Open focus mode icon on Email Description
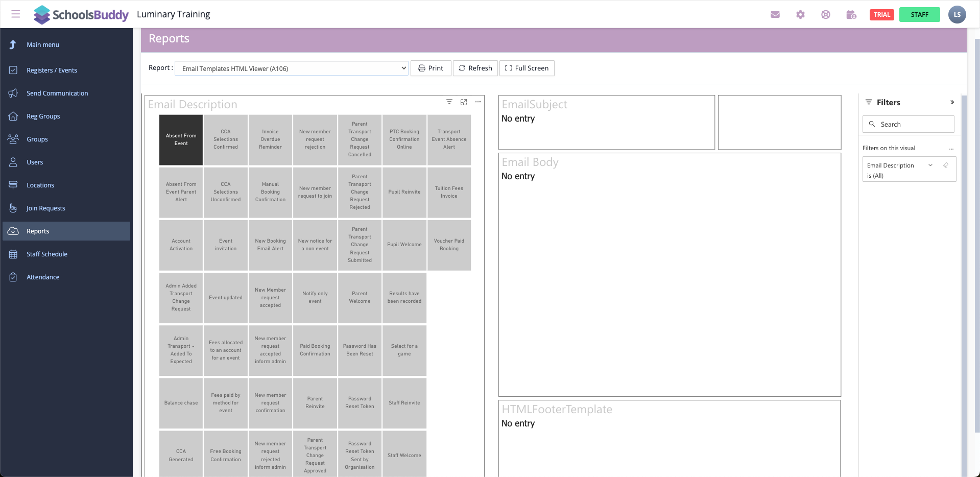 pyautogui.click(x=464, y=102)
